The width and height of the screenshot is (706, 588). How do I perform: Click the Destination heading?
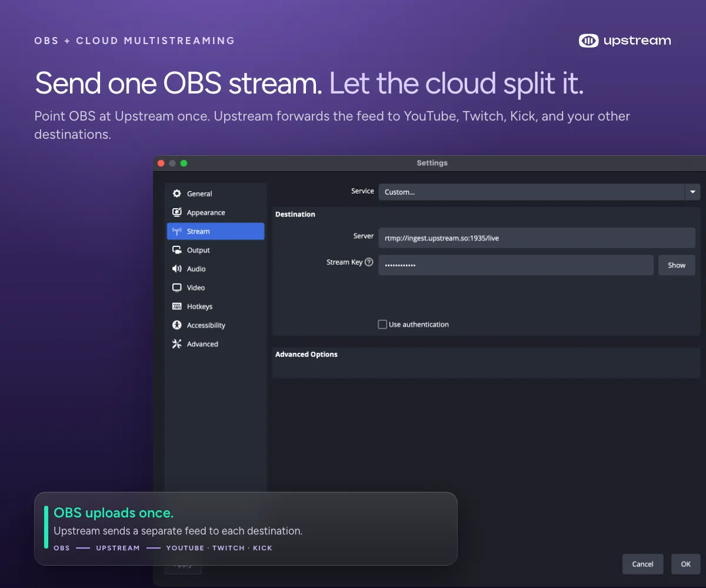pyautogui.click(x=295, y=215)
